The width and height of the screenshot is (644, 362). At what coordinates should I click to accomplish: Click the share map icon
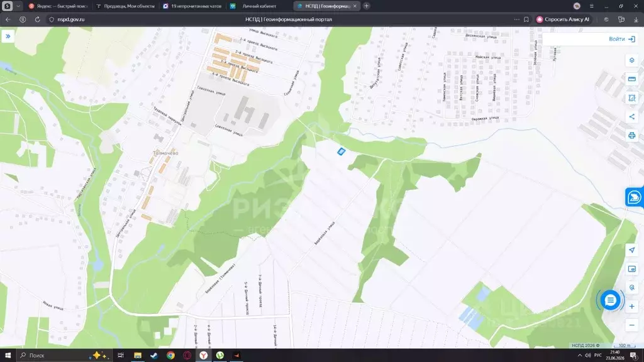[631, 116]
